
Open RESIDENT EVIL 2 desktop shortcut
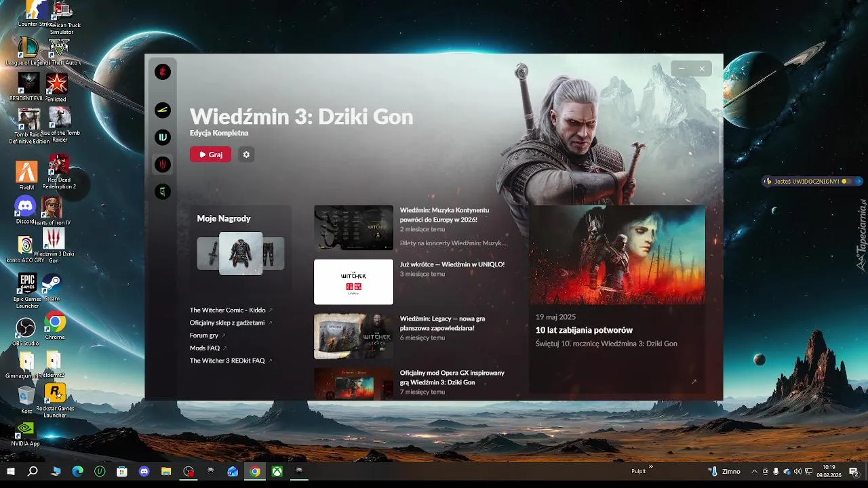[28, 87]
